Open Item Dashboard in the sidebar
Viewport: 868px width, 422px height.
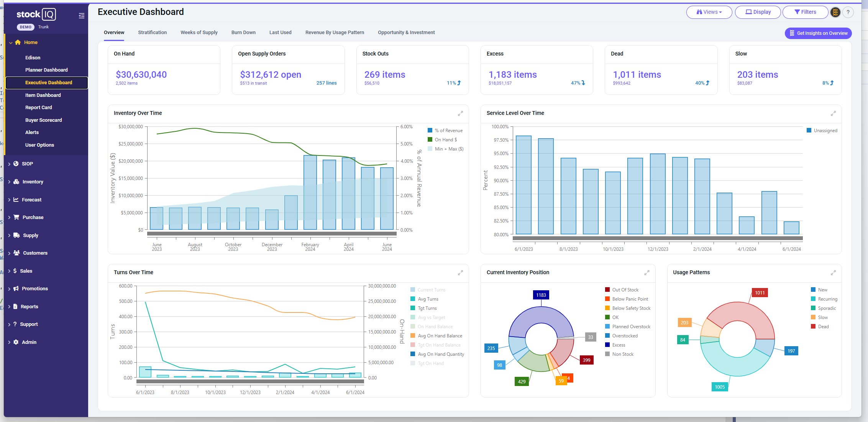pos(43,95)
